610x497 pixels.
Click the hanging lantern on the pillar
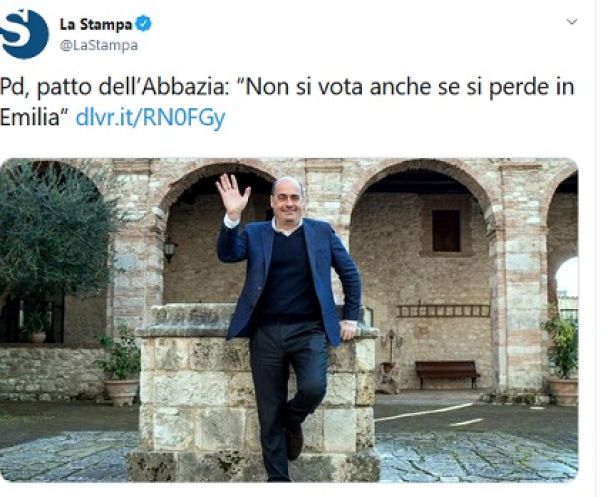[x=170, y=248]
